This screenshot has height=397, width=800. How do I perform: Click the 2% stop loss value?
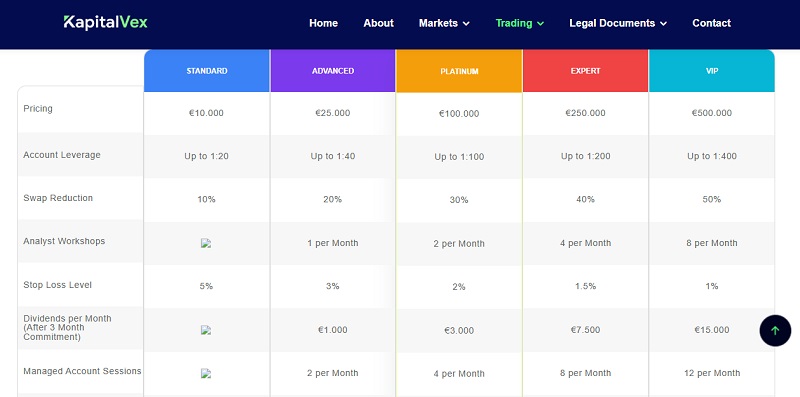point(459,287)
